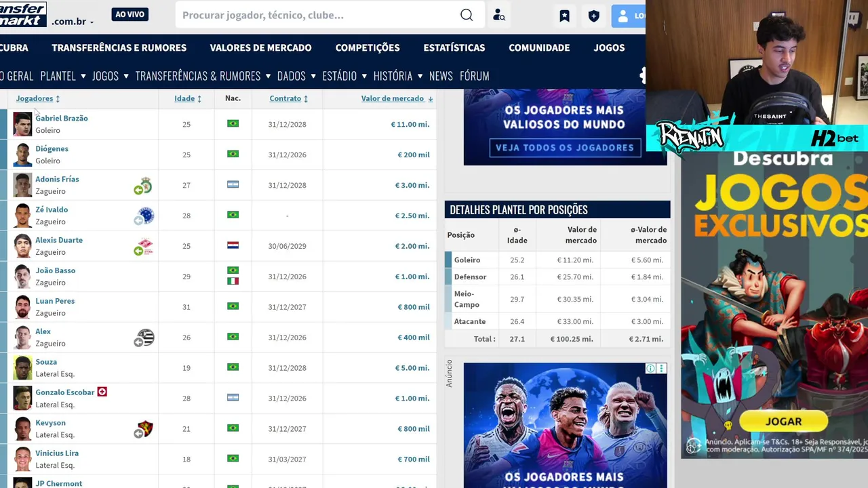Click Luan Peres' player photo
Screen dimensions: 868x488
pos(22,307)
